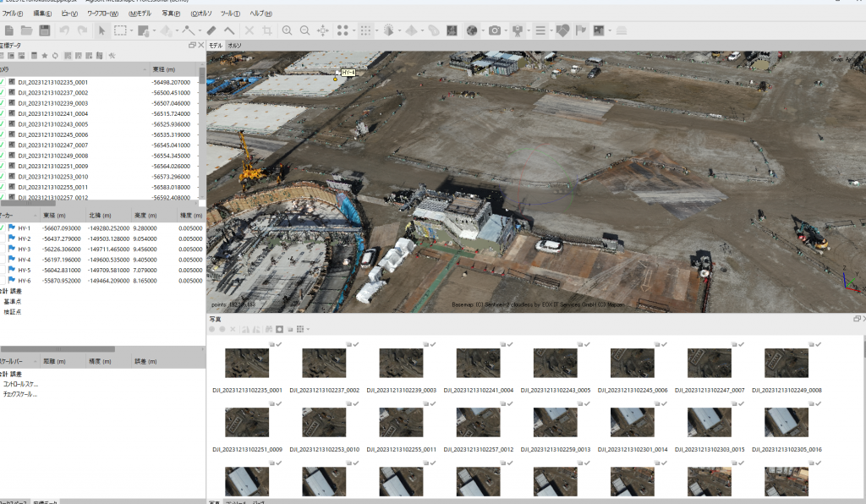Open the show images dropdown arrow
Screen dimensions: 866x504
pyautogui.click(x=610, y=31)
